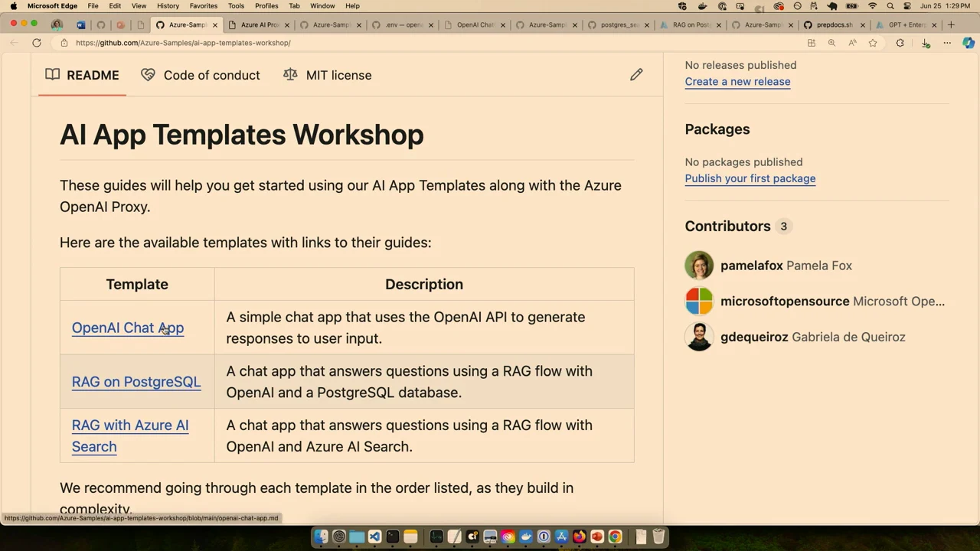The image size is (980, 551).
Task: Switch to the Code of conduct tab
Action: click(201, 75)
